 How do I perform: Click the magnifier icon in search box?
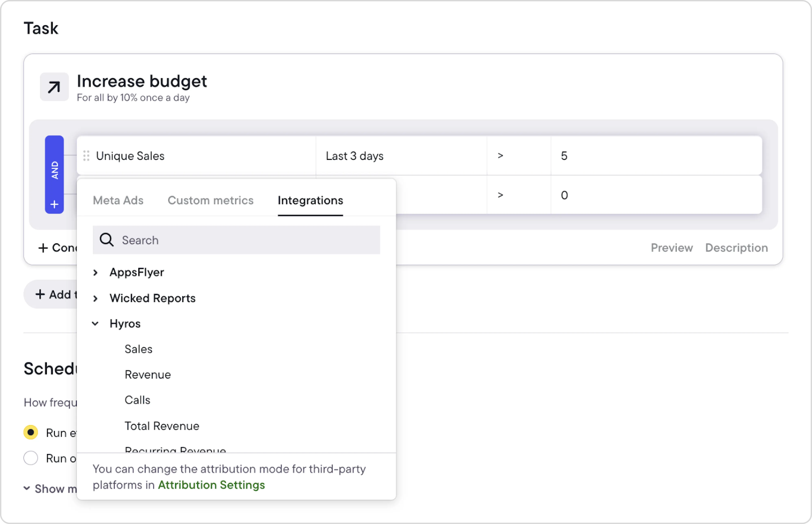click(106, 240)
